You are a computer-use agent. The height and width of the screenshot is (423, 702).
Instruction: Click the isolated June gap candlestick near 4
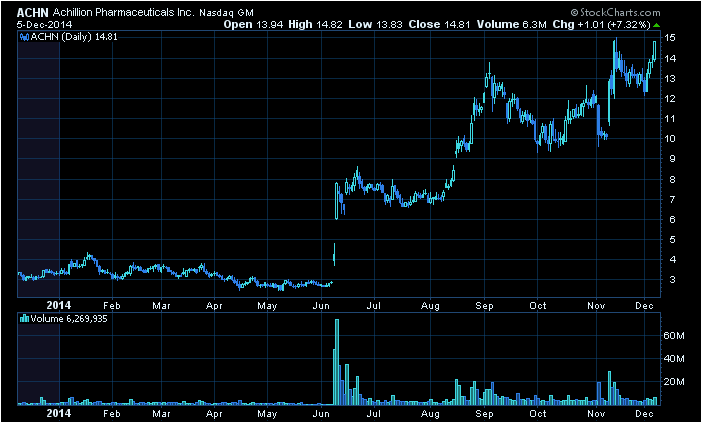pyautogui.click(x=334, y=255)
